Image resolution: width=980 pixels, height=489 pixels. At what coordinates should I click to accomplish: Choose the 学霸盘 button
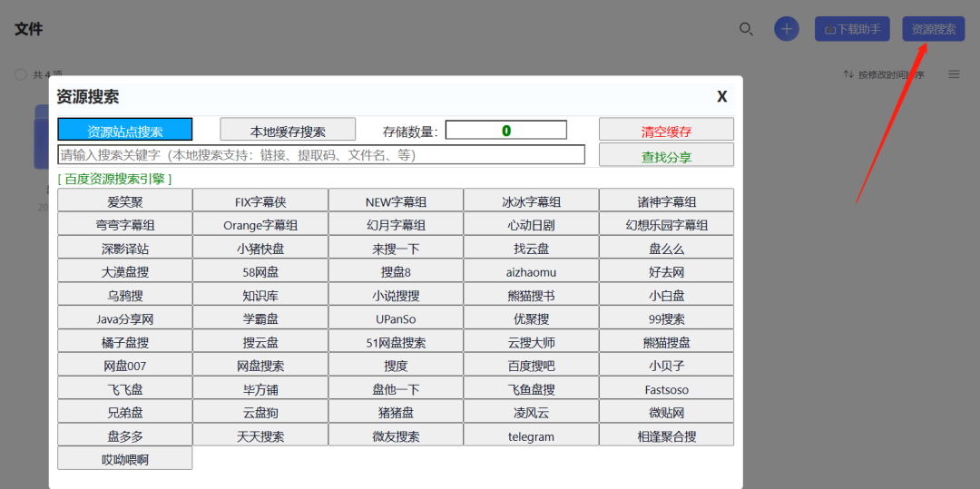tap(260, 318)
